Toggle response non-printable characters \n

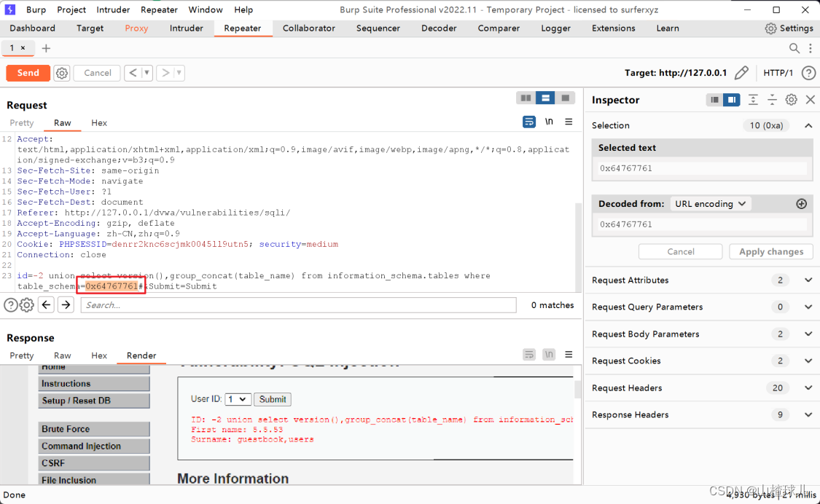click(x=549, y=355)
